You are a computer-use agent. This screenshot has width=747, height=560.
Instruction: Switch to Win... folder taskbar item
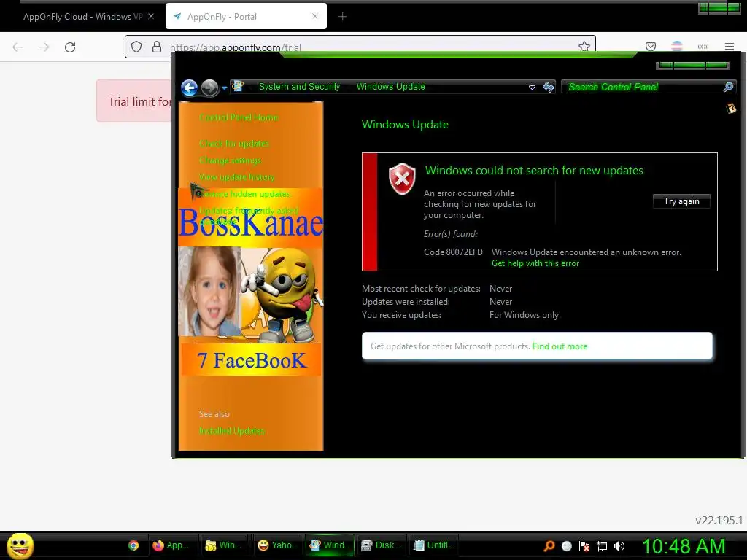pos(223,545)
